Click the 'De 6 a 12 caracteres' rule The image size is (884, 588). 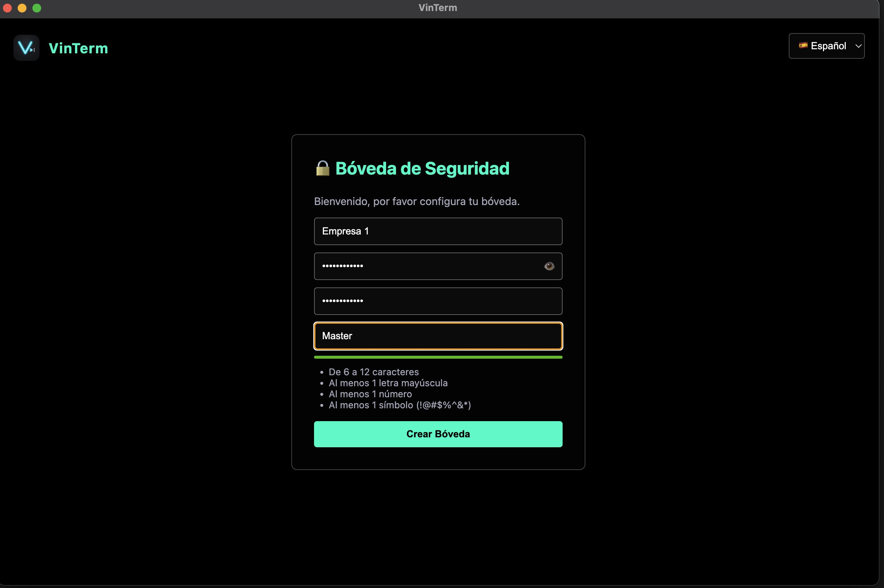(x=374, y=372)
